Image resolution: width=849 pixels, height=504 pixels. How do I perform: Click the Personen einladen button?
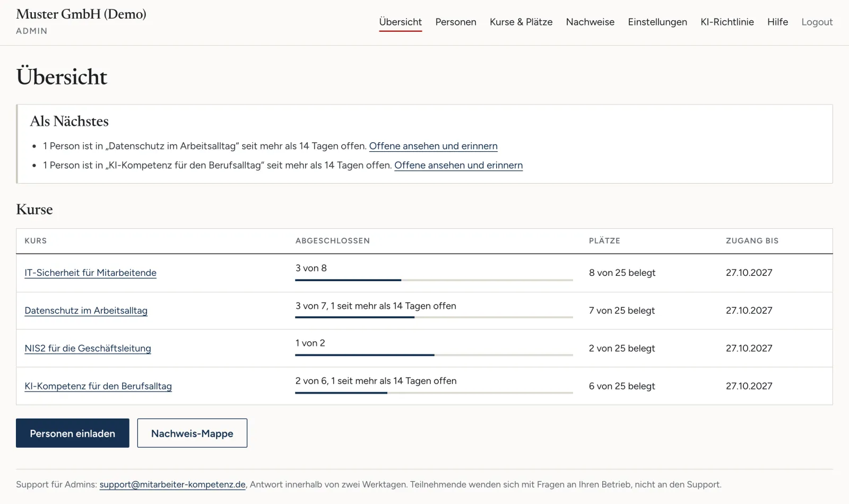[x=73, y=433]
